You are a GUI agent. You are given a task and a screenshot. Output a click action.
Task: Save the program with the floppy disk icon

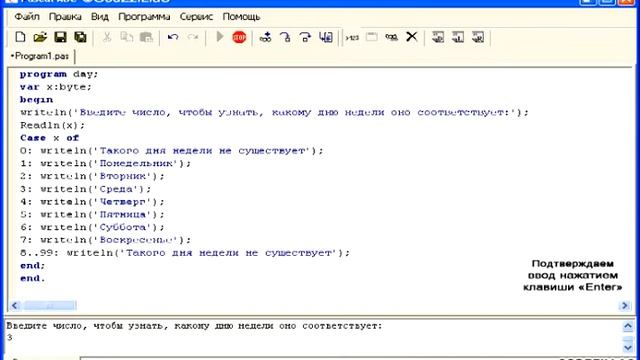pos(60,37)
